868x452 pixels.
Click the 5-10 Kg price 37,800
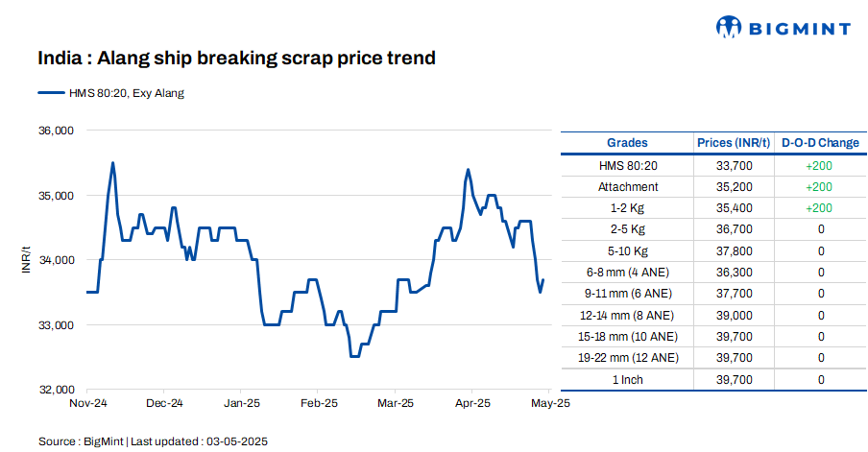[735, 250]
